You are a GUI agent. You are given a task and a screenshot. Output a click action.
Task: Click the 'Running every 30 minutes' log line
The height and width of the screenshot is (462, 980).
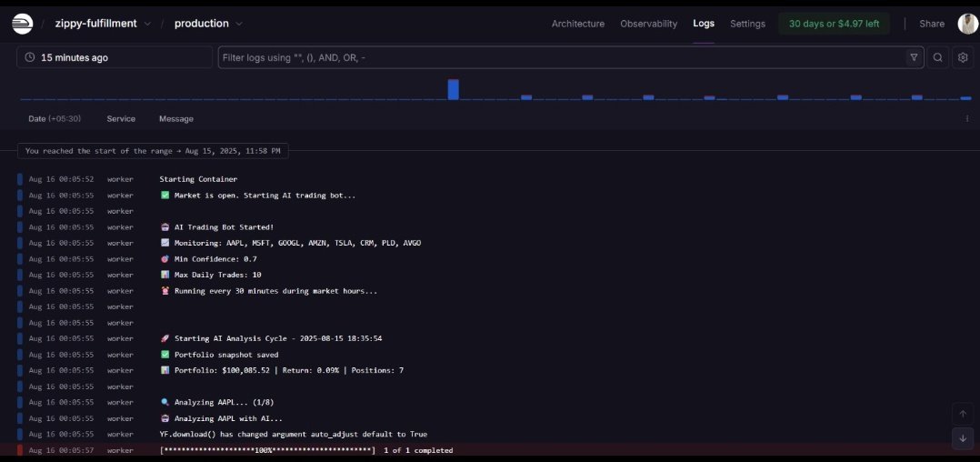pos(490,291)
